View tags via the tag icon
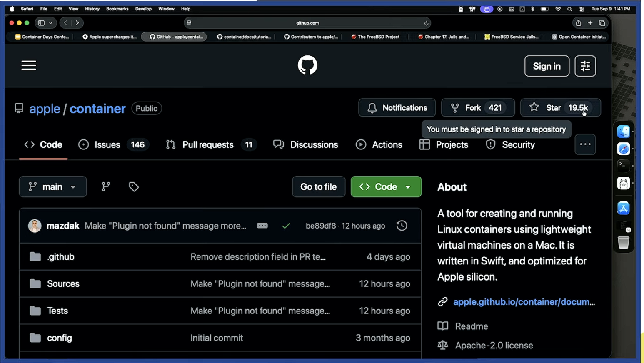The width and height of the screenshot is (644, 363). point(134,186)
